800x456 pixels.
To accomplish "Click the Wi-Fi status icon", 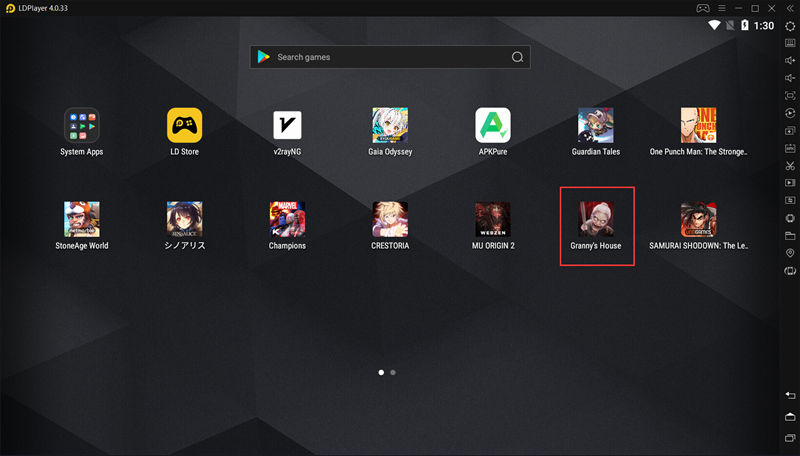I will pyautogui.click(x=714, y=26).
